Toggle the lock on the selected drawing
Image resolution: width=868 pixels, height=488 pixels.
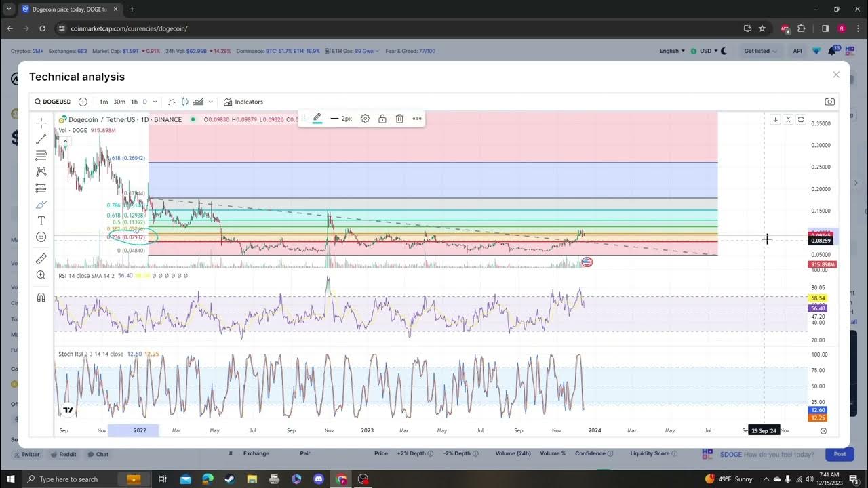coord(382,119)
